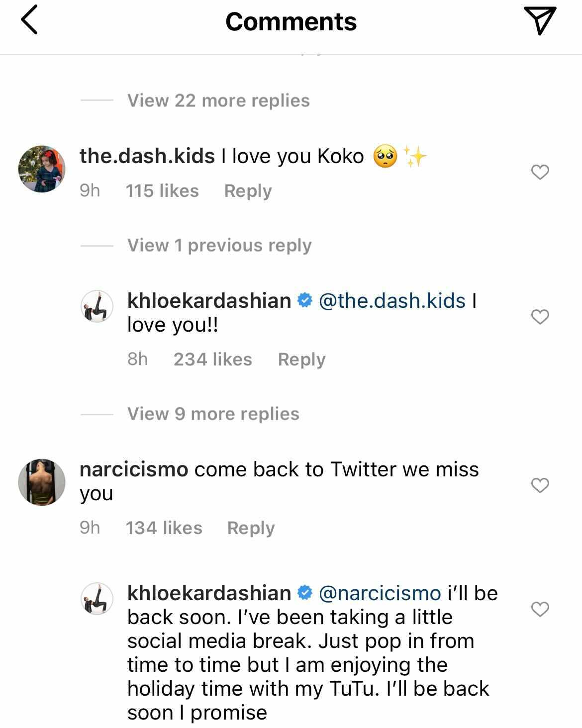Open the narcicismo username link
The width and height of the screenshot is (582, 728).
(x=134, y=469)
